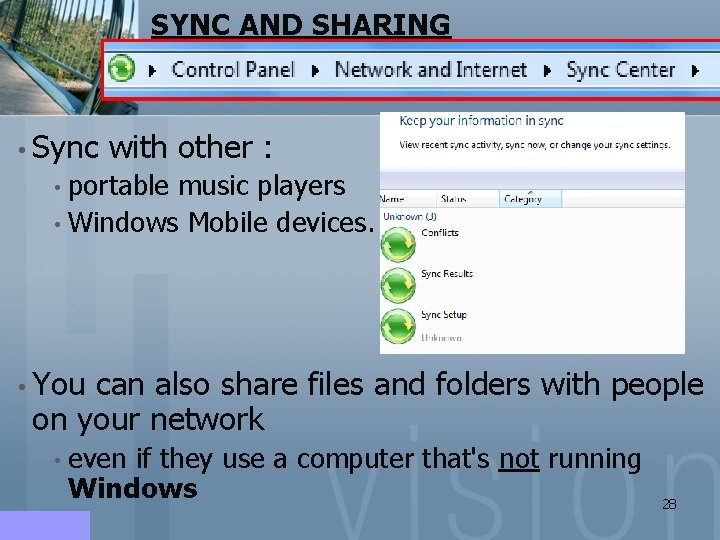
Task: Open the Sync Setup green icon
Action: pos(398,326)
